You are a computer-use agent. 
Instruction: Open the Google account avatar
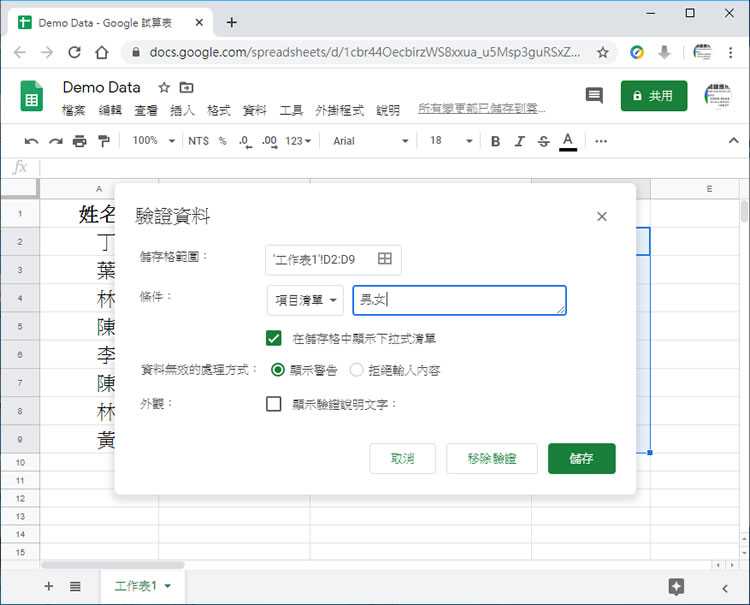(x=717, y=95)
